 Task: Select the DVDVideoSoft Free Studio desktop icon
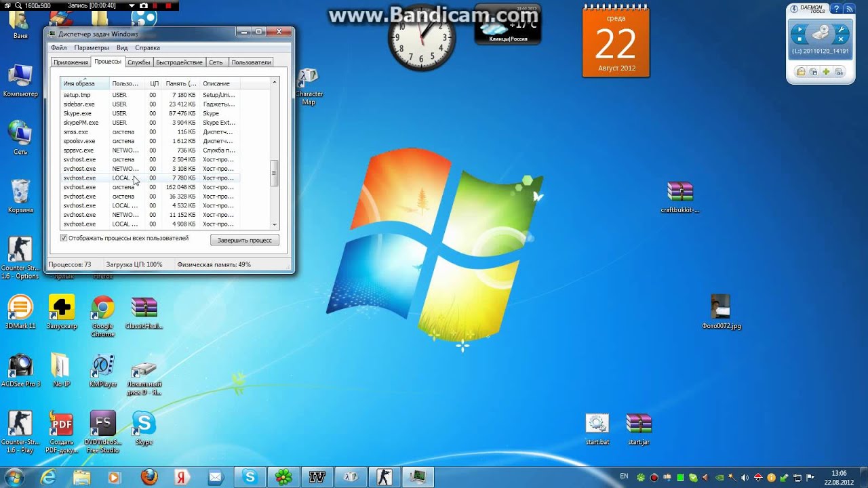click(103, 432)
